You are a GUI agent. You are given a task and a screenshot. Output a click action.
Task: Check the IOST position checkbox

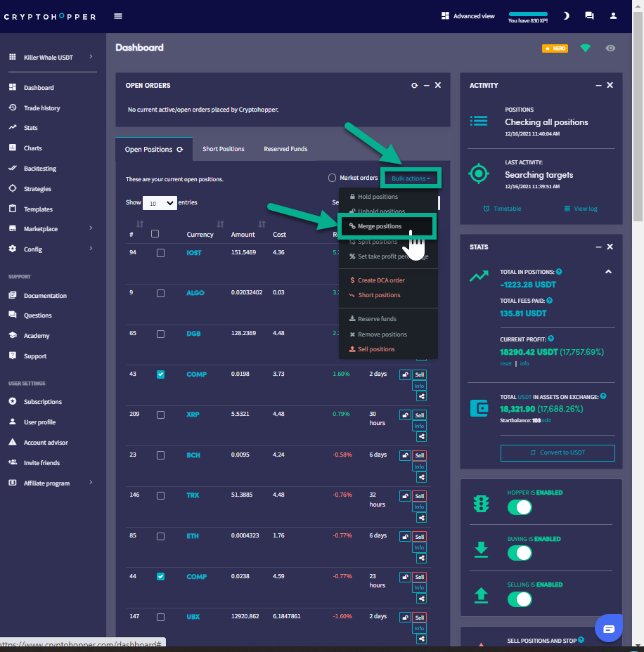click(160, 253)
